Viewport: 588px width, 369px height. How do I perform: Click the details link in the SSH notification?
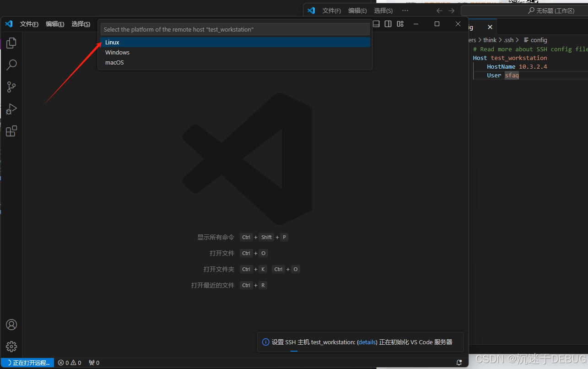[x=367, y=342]
